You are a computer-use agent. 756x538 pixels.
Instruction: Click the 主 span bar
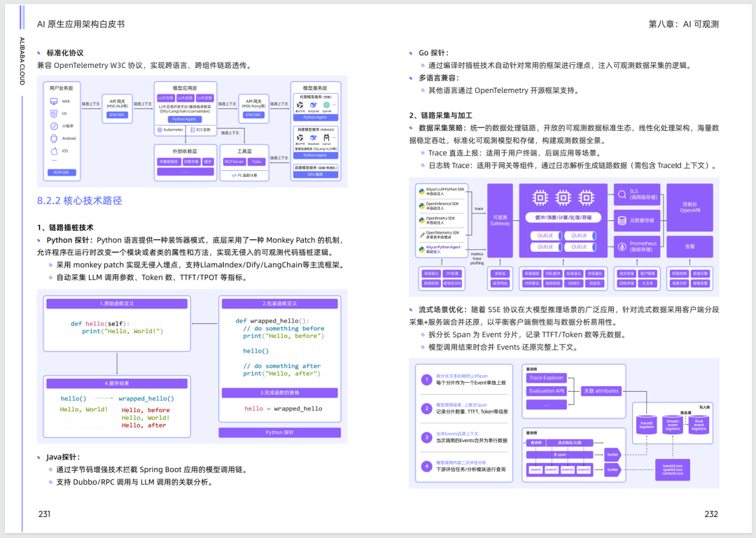pyautogui.click(x=559, y=455)
